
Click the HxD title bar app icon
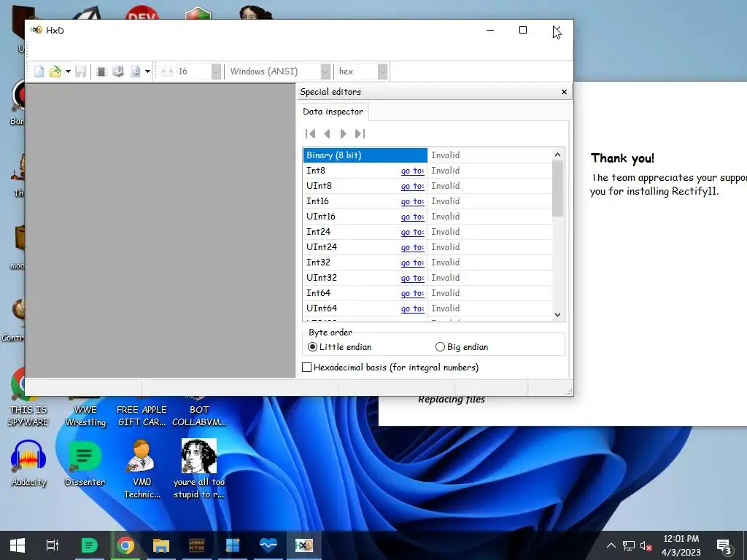tap(36, 30)
